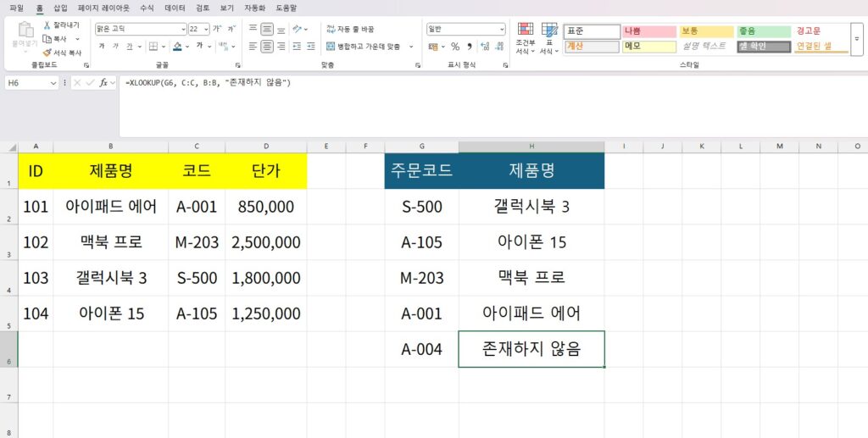Apply the 메모 cell style

pos(649,47)
